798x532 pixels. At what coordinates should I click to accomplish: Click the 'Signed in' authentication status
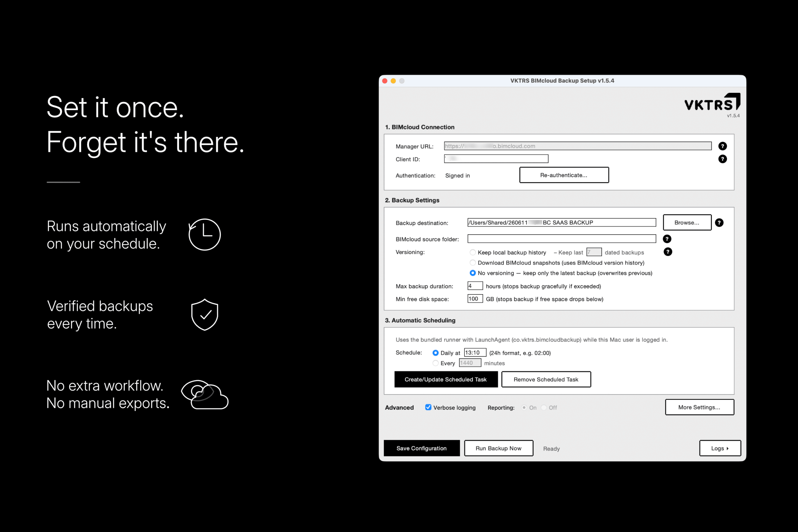[457, 175]
